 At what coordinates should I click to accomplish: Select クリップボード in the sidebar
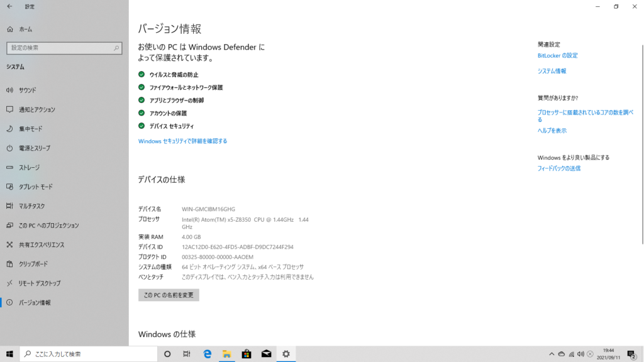[34, 264]
